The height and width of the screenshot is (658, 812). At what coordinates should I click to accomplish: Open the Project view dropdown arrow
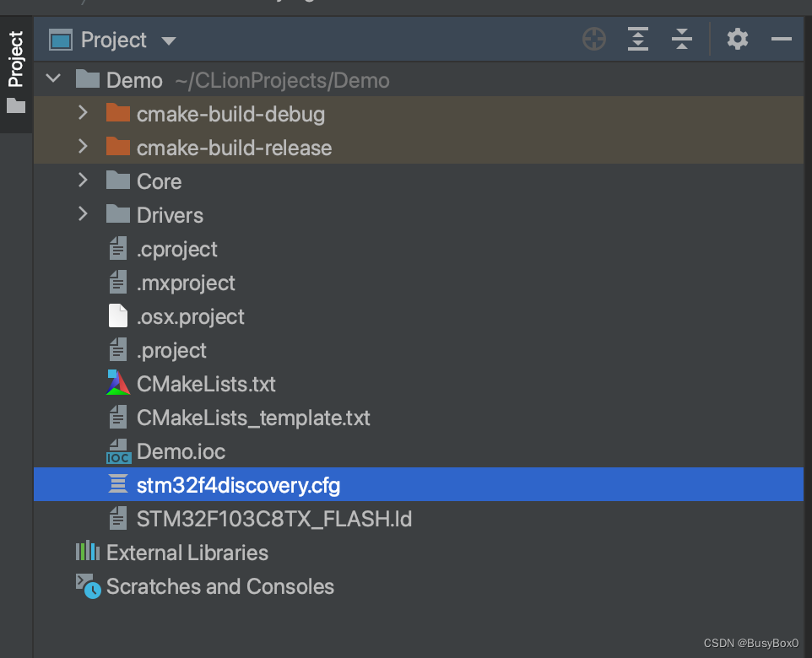click(169, 40)
